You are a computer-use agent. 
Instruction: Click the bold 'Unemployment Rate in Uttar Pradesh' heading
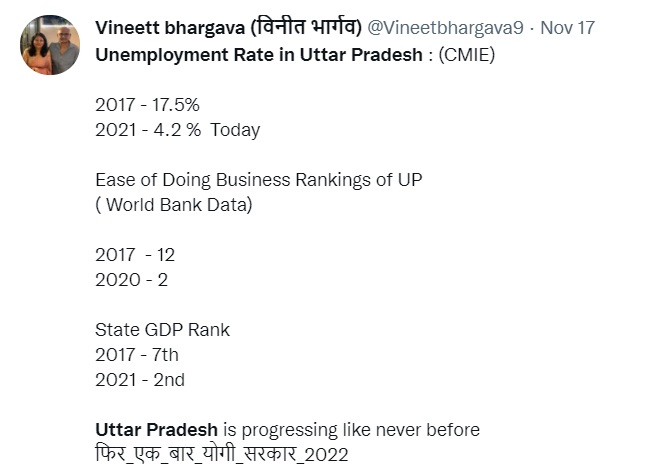tap(258, 54)
